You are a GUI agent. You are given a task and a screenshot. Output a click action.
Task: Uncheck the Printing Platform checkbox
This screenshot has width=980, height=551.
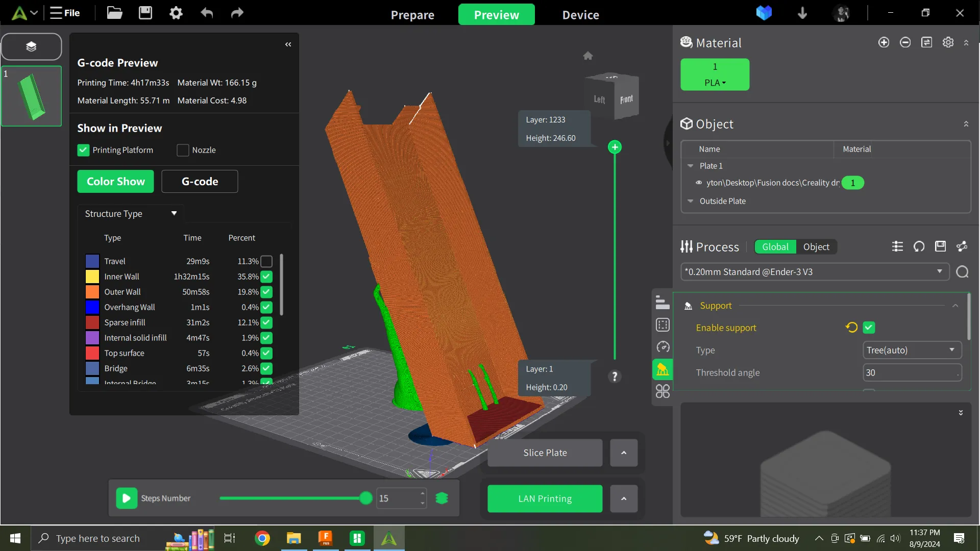(x=83, y=150)
